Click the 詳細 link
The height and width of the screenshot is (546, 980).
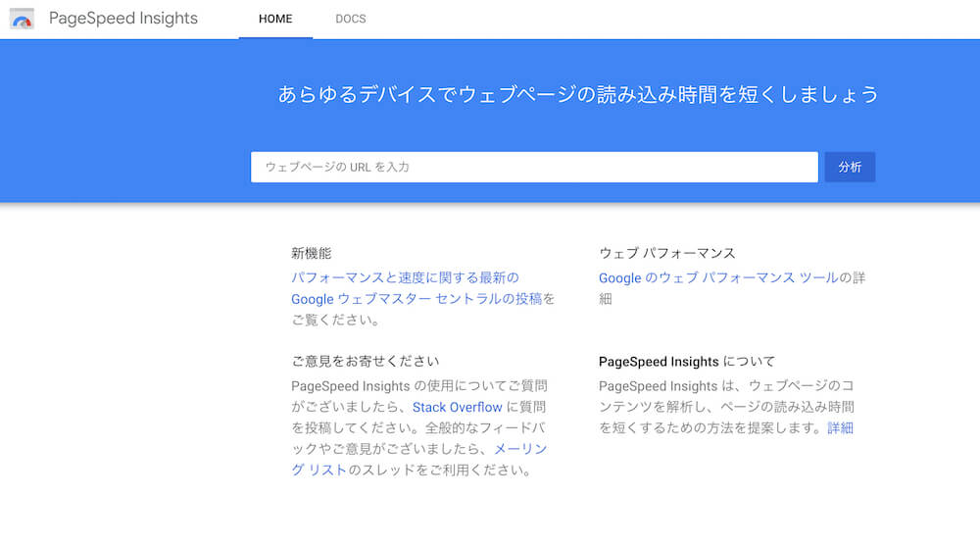(841, 427)
